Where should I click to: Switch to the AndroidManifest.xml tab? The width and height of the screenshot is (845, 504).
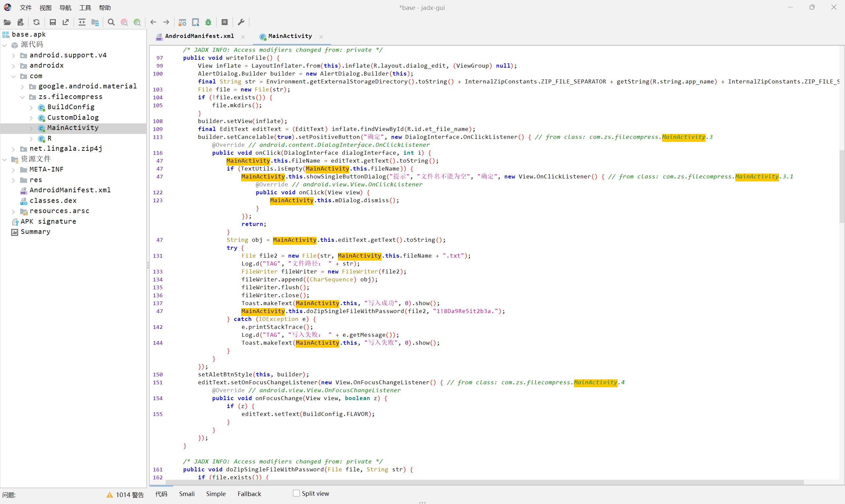point(199,36)
